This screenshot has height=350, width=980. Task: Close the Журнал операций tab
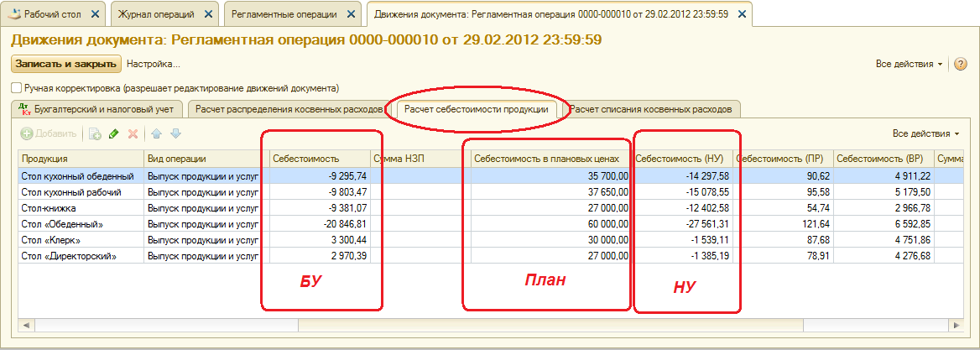(x=208, y=13)
